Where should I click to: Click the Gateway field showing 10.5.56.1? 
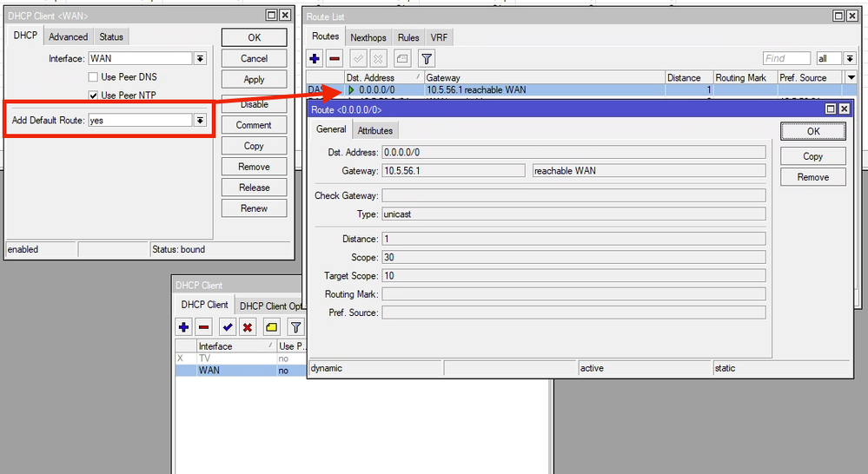click(x=454, y=171)
